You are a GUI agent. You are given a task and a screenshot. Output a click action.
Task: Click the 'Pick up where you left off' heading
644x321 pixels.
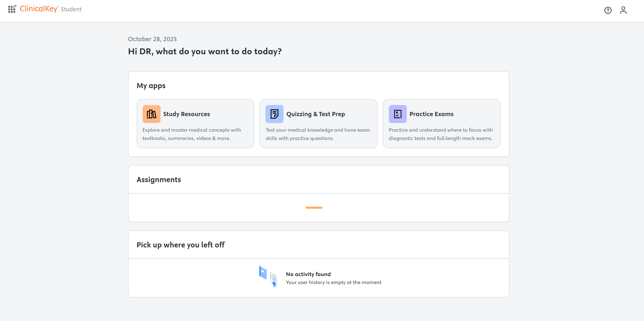(181, 245)
